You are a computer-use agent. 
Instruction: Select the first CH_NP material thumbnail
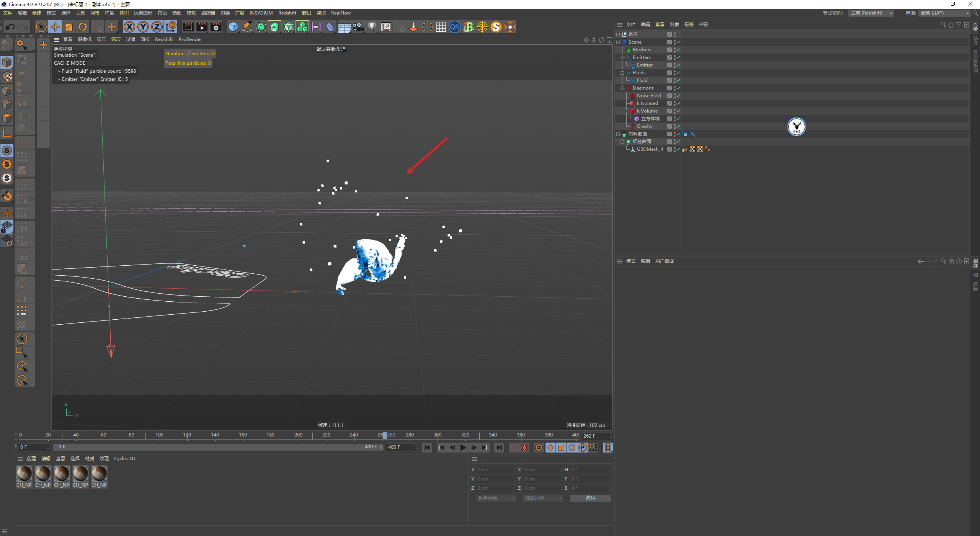tap(24, 474)
